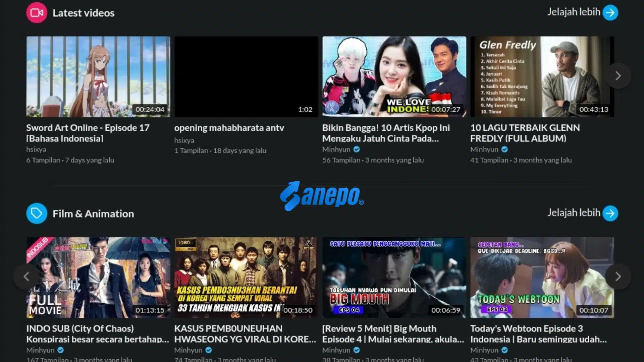
Task: Advance Latest videos carousel with next chevron
Action: point(618,76)
